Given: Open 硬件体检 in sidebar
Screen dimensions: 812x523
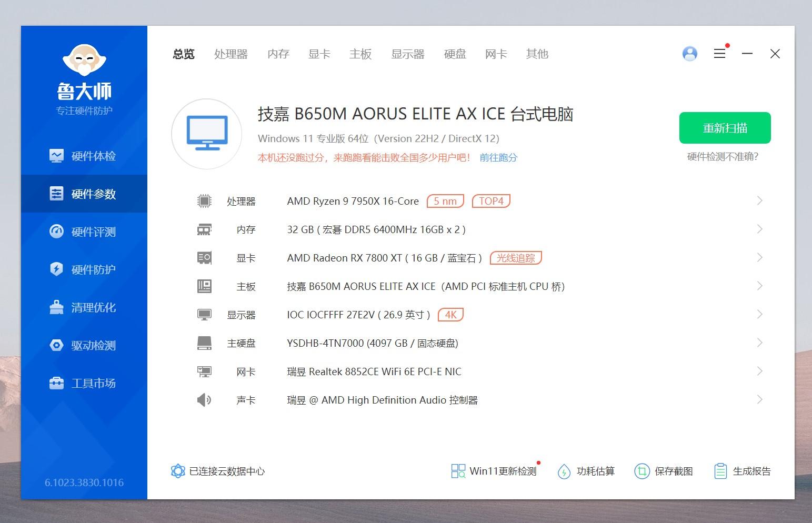Looking at the screenshot, I should coord(84,156).
